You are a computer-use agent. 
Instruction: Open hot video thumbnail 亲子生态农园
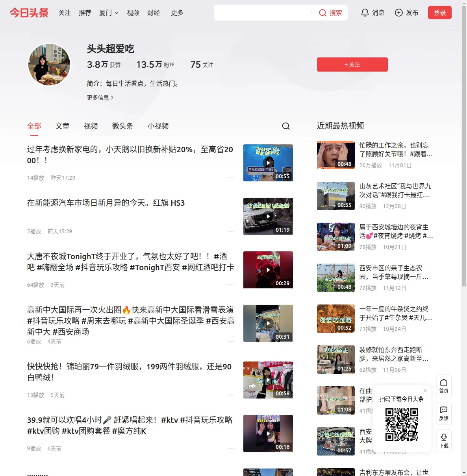pos(336,278)
